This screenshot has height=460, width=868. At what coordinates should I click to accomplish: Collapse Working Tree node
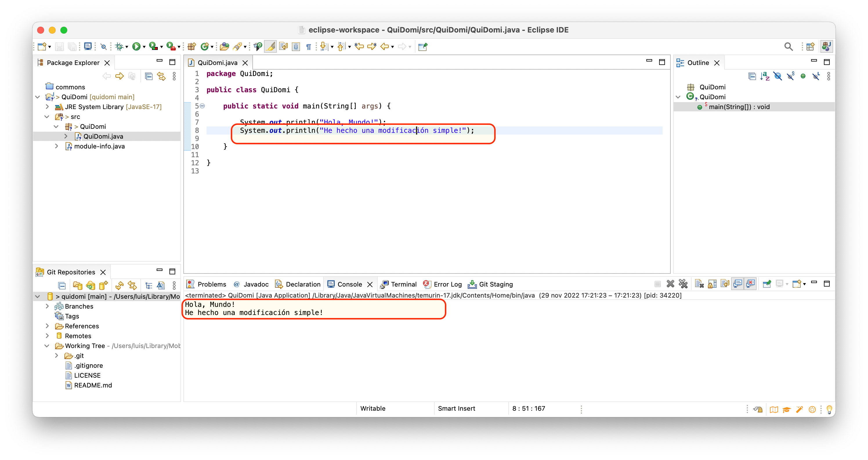pos(47,346)
